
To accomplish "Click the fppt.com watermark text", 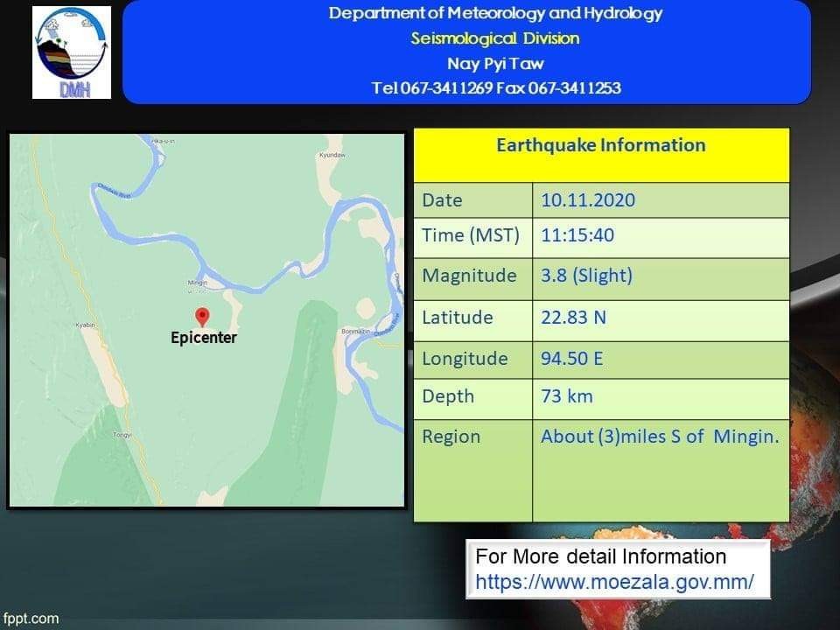I will 31,619.
